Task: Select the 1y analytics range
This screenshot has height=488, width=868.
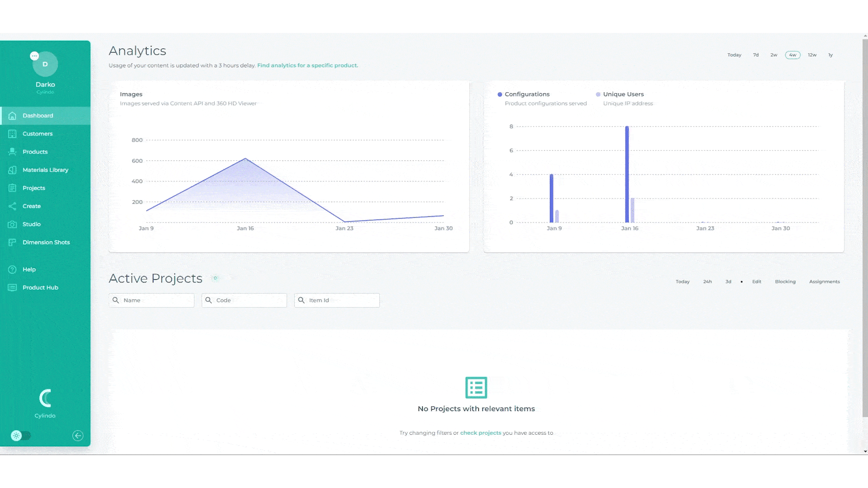Action: tap(830, 55)
